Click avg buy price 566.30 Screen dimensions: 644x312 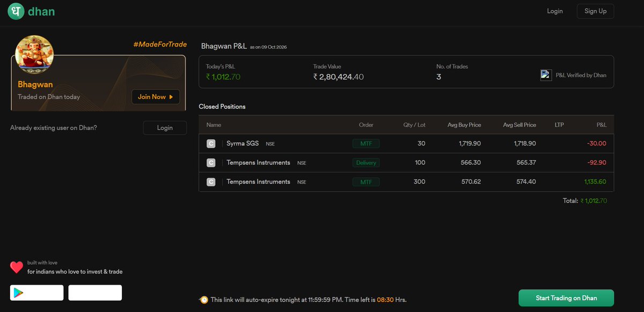click(x=471, y=163)
